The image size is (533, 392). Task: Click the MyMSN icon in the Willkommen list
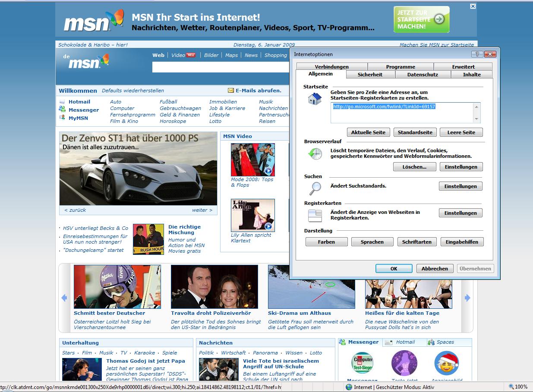pos(62,117)
